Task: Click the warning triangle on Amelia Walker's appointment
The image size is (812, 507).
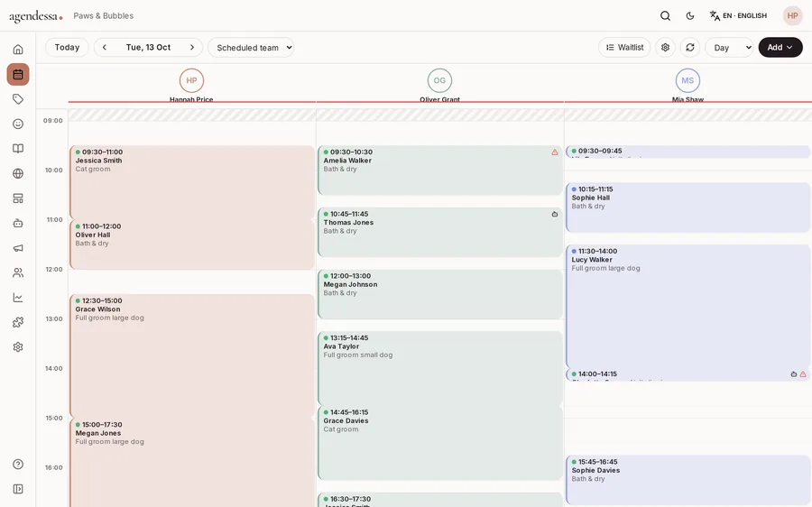Action: pos(555,152)
